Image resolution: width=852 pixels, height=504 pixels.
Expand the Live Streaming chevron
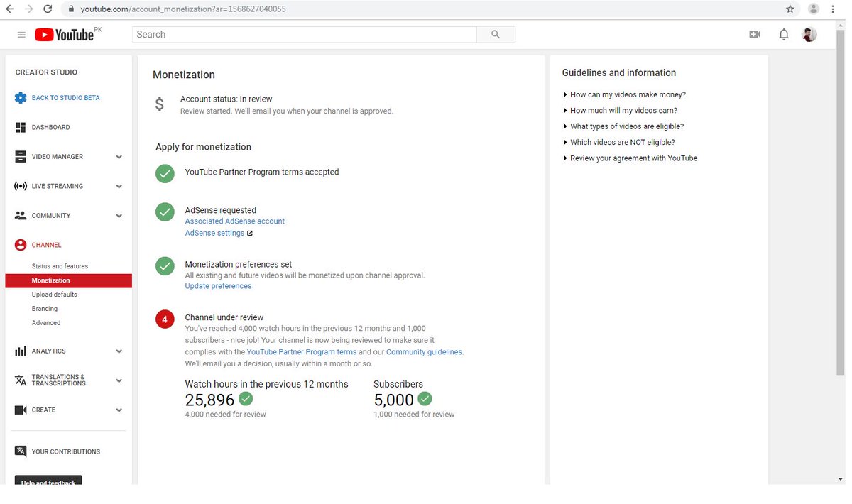[x=119, y=187]
